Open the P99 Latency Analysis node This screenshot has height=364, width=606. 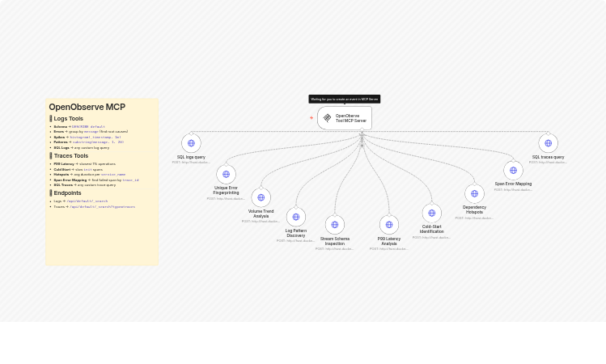pyautogui.click(x=389, y=225)
